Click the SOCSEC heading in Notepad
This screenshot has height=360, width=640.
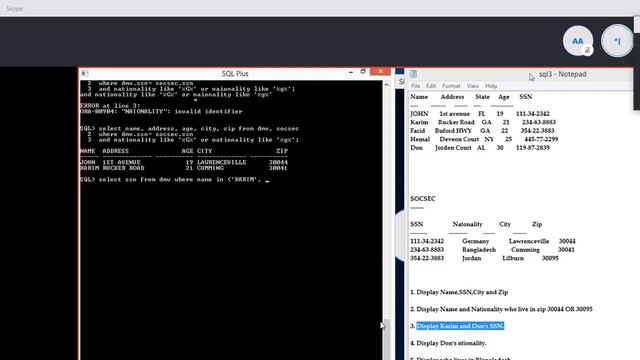(422, 199)
